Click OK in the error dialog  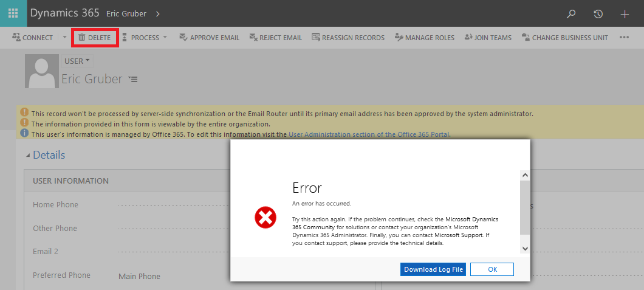[x=492, y=269]
